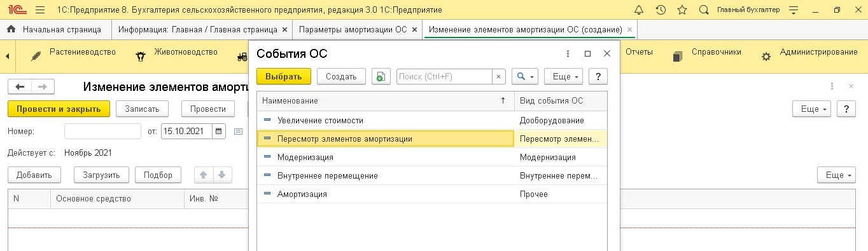This screenshot has width=868, height=251.
Task: Maximize the События ОС dialog
Action: pyautogui.click(x=587, y=54)
